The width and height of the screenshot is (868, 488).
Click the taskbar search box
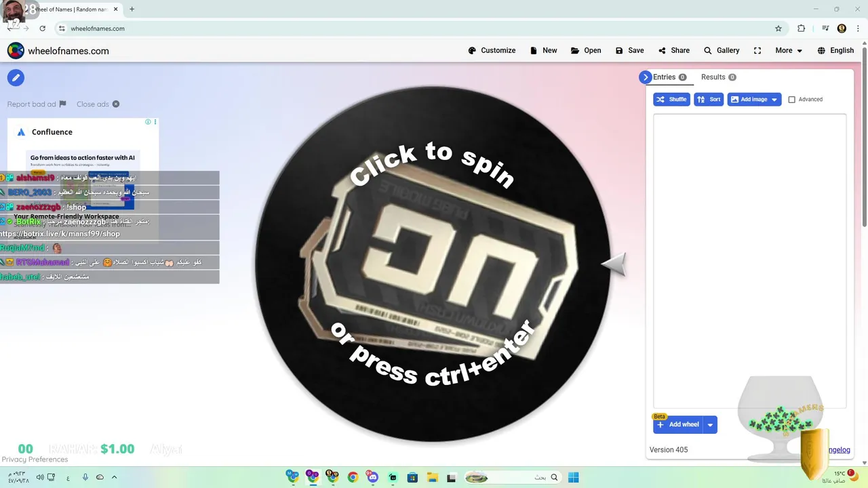click(x=513, y=477)
